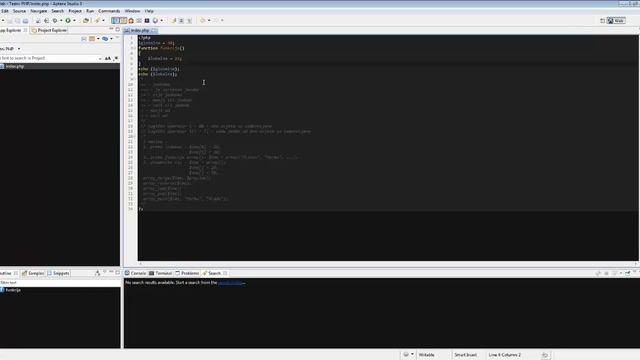Open the Source menu
The height and width of the screenshot is (360, 640).
click(19, 11)
